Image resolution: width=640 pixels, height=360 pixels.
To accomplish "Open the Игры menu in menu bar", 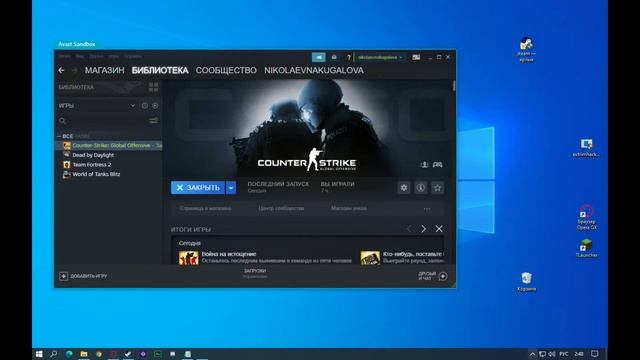I will point(114,56).
